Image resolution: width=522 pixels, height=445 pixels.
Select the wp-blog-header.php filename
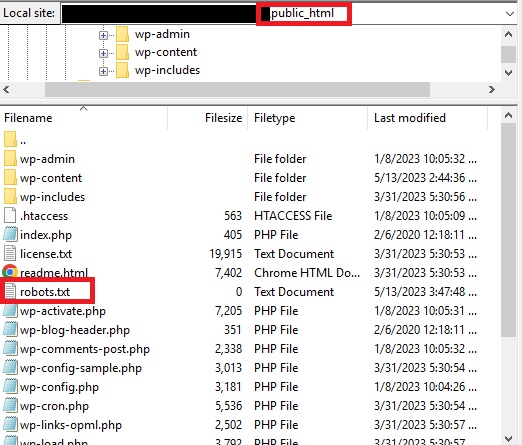(x=75, y=330)
